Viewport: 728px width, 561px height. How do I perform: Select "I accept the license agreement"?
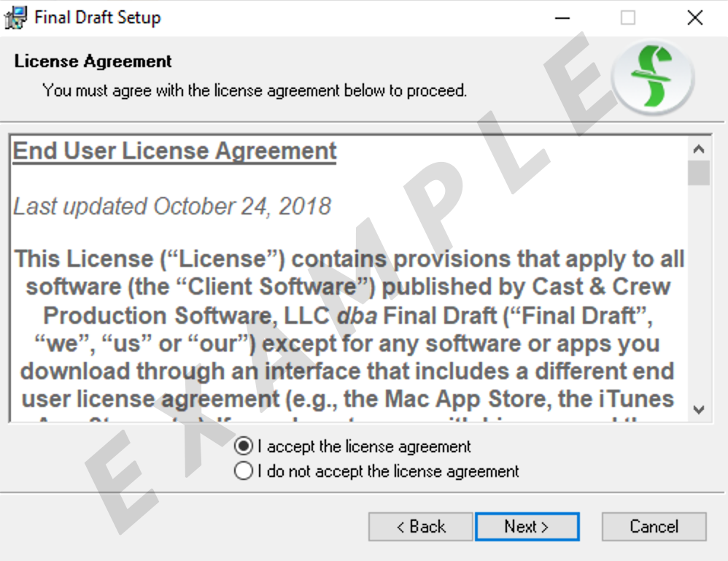pos(244,446)
